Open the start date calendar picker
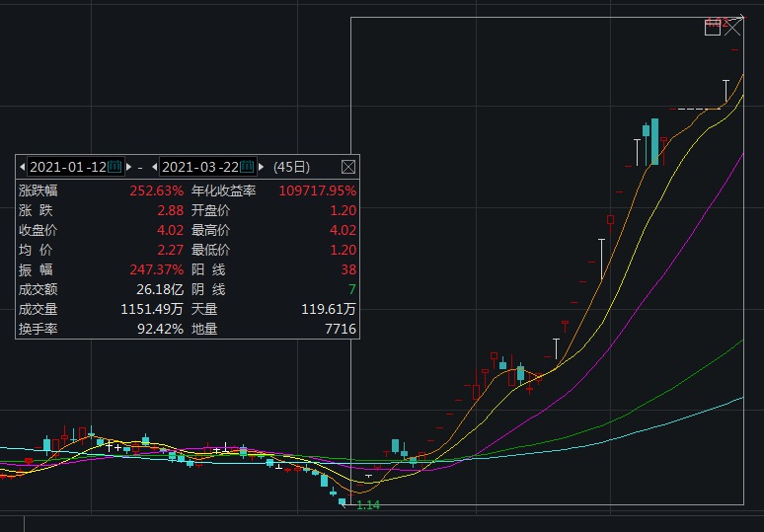The width and height of the screenshot is (764, 532). [x=115, y=167]
